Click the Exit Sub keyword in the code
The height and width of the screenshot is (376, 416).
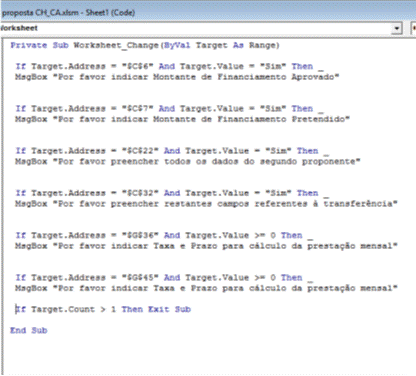(169, 310)
